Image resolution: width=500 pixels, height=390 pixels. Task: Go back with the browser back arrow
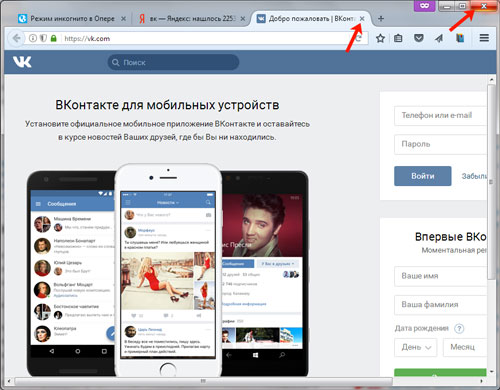(16, 38)
